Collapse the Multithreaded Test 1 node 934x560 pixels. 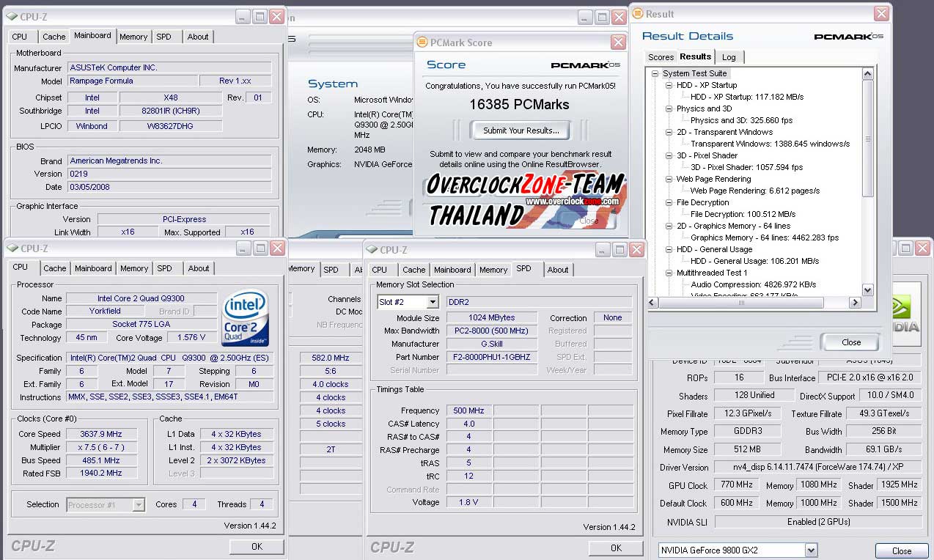[669, 273]
